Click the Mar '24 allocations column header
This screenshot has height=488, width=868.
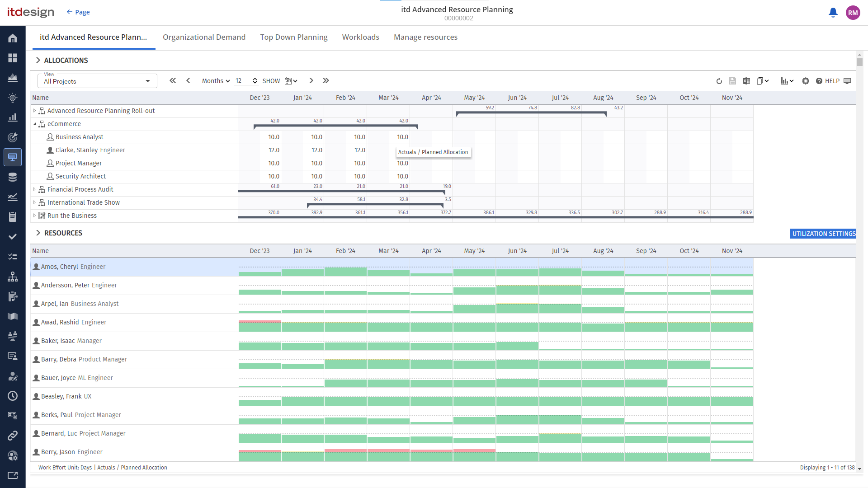pos(388,98)
